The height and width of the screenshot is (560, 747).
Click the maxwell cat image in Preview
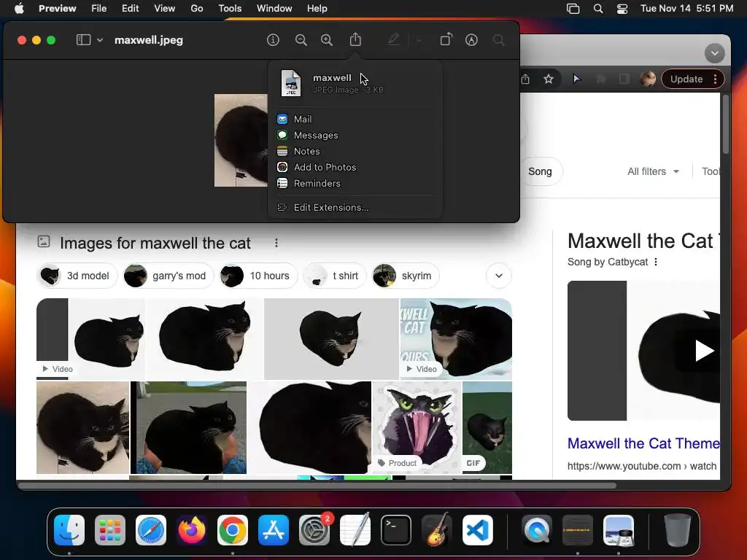click(x=241, y=141)
